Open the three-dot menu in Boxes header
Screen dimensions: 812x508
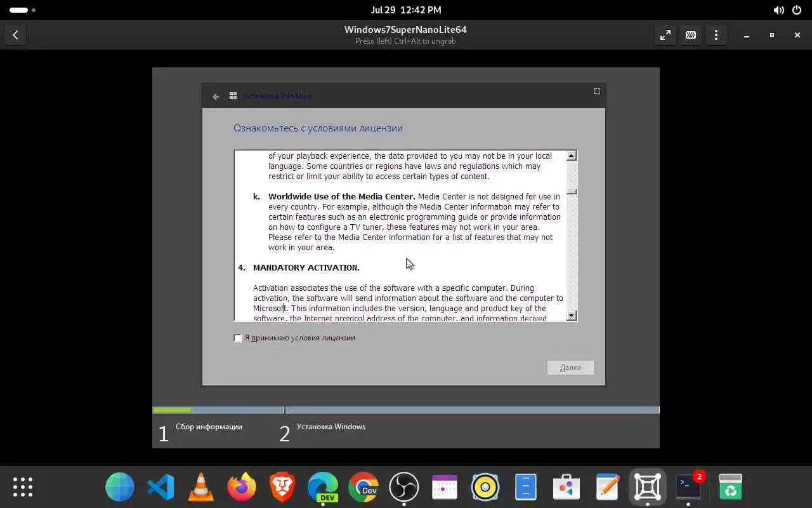[716, 35]
